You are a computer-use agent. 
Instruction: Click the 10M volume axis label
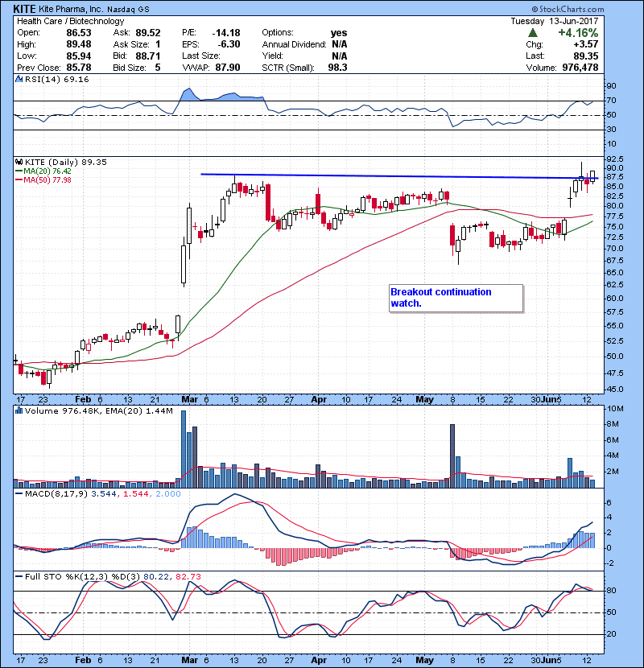click(x=615, y=409)
